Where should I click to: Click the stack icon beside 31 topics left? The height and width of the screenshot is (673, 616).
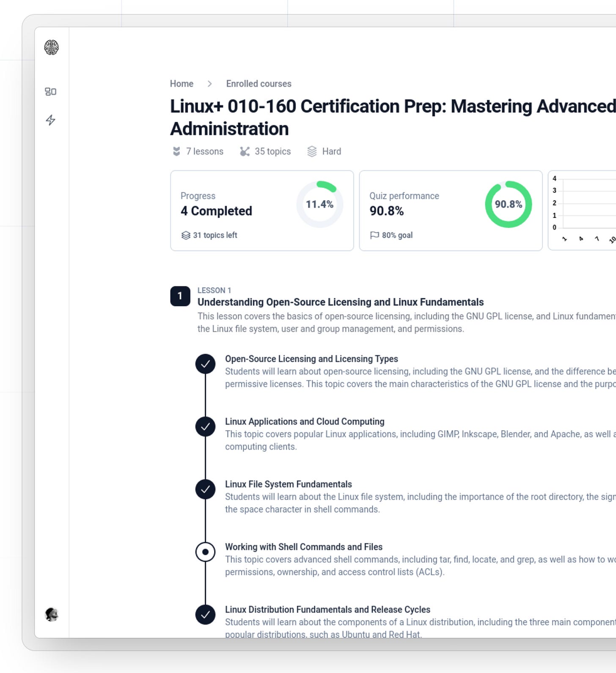[x=186, y=235]
